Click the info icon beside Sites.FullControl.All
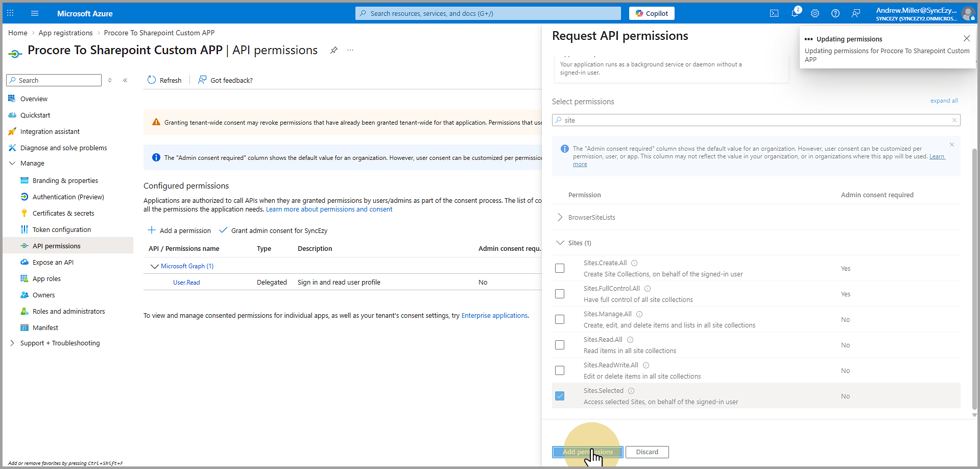Screen dimensions: 980x469 (648, 289)
